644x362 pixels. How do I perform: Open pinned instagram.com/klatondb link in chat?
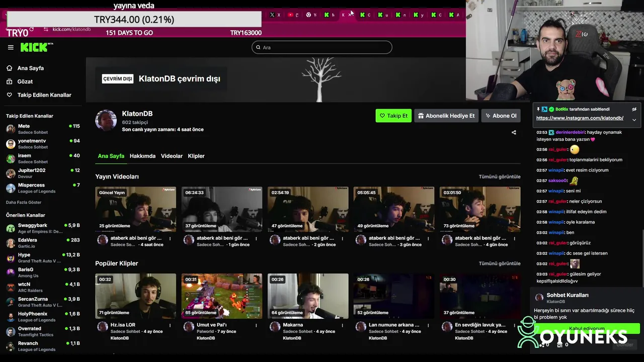[x=580, y=118]
